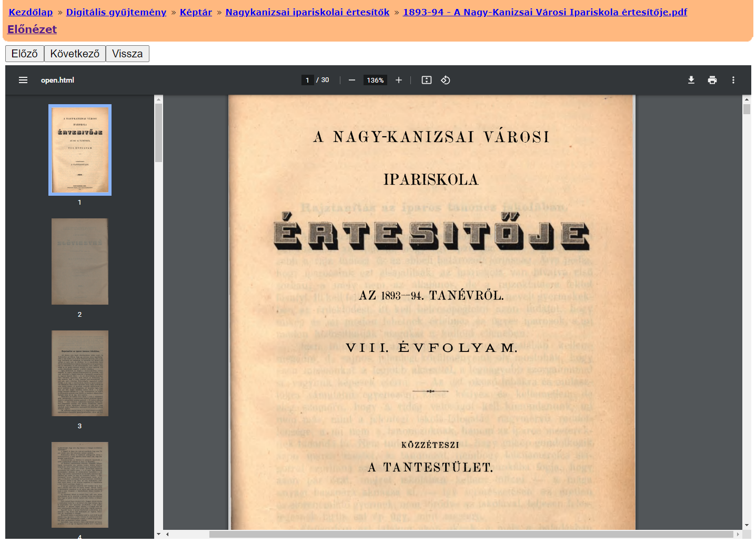Click the open.html document title
The width and height of the screenshot is (756, 543).
(x=57, y=80)
